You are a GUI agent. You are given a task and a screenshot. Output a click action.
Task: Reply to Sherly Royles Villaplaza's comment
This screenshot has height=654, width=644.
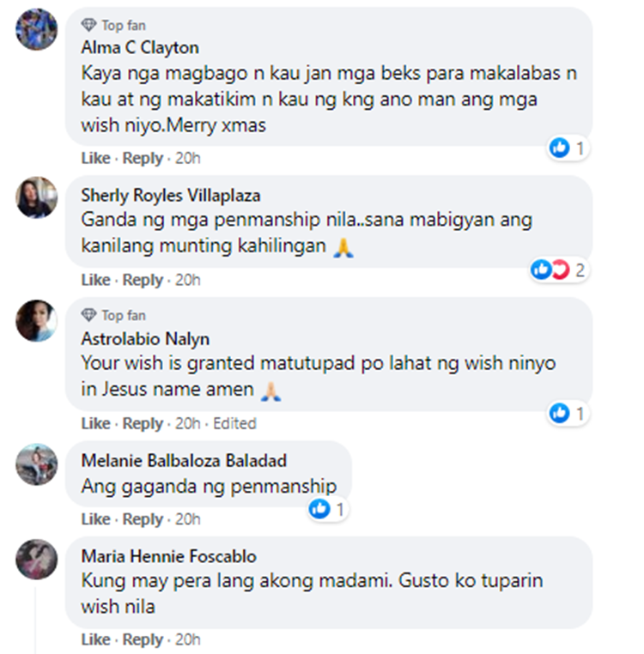click(143, 280)
